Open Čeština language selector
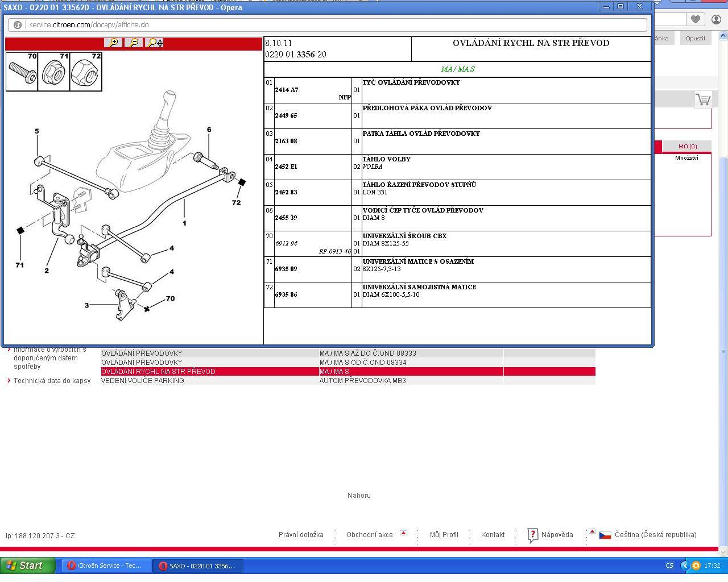The width and height of the screenshot is (728, 582). (655, 535)
